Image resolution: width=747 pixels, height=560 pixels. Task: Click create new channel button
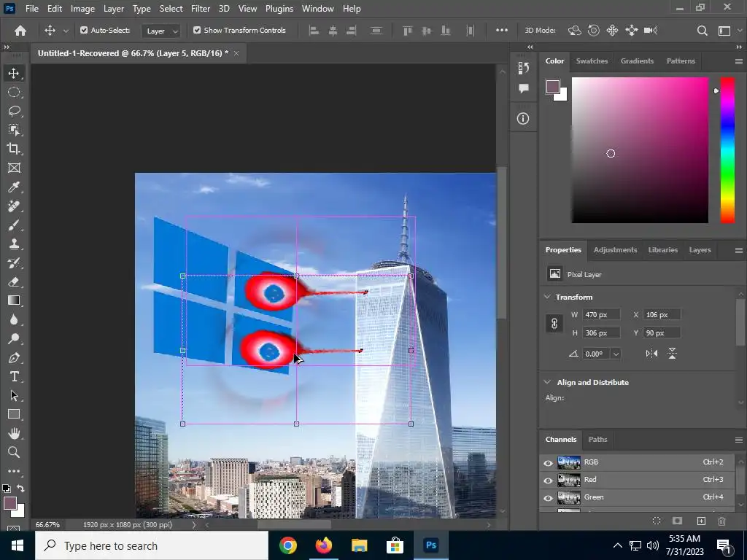[x=701, y=521]
